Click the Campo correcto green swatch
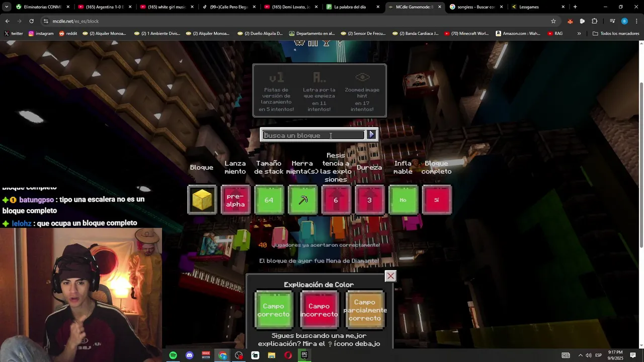Screen dimensions: 644x362 274,310
